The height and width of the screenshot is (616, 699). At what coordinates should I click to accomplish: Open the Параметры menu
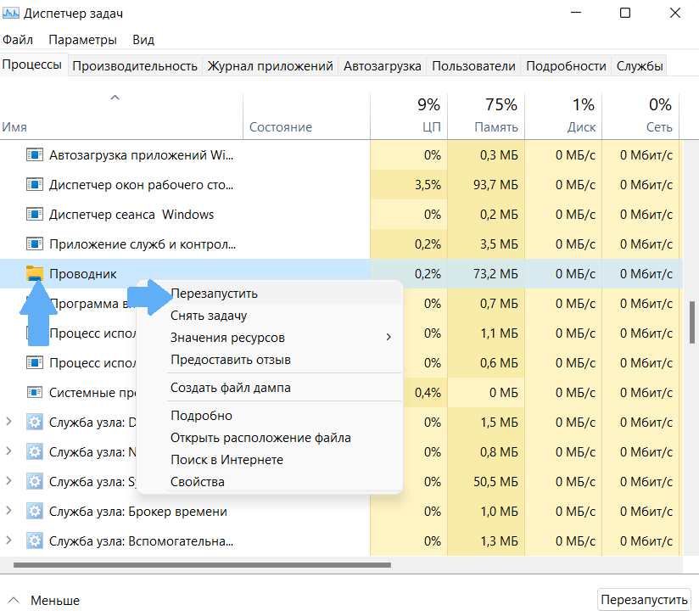82,40
